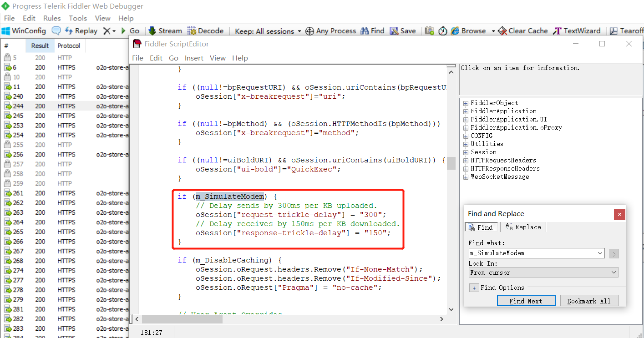Select session row 256
This screenshot has width=644, height=338.
[65, 154]
